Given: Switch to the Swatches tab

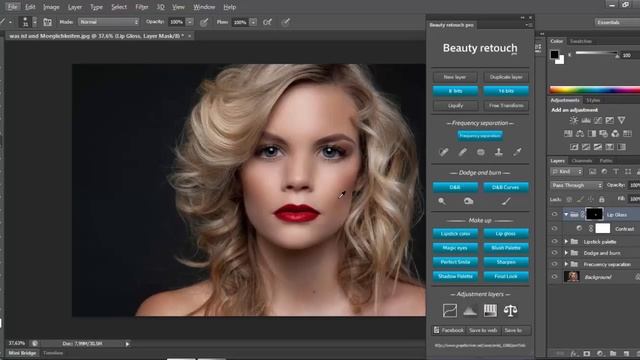Looking at the screenshot, I should click(x=581, y=41).
